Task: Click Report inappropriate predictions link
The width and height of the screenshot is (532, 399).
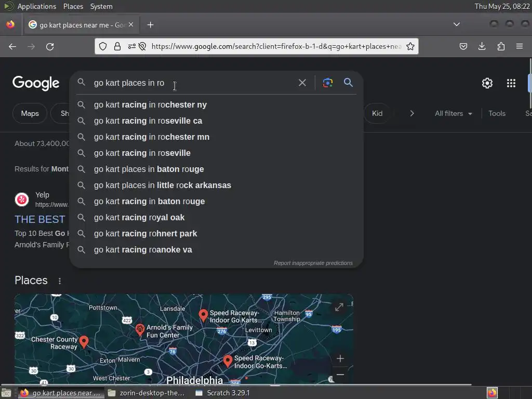Action: pyautogui.click(x=313, y=263)
